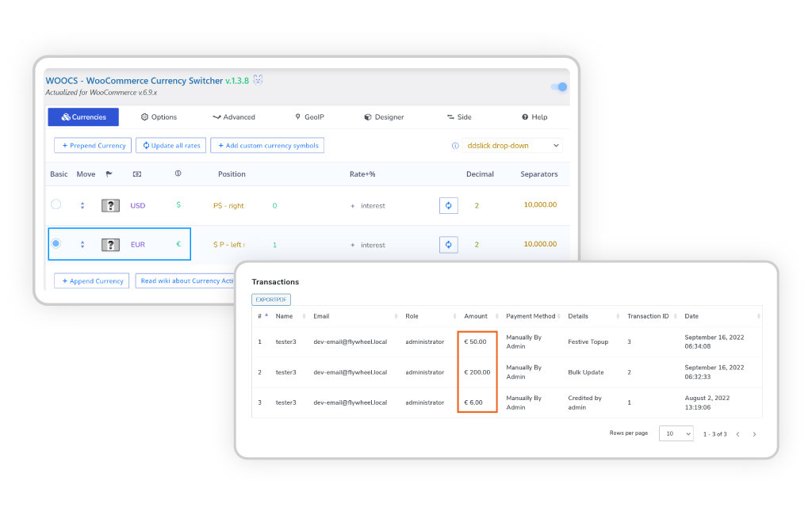The height and width of the screenshot is (515, 812).
Task: Open EUR separators dropdown 10,000.00
Action: [540, 244]
